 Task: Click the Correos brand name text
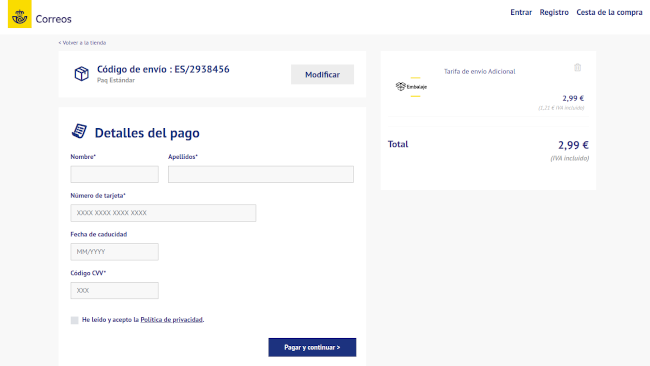pyautogui.click(x=53, y=19)
